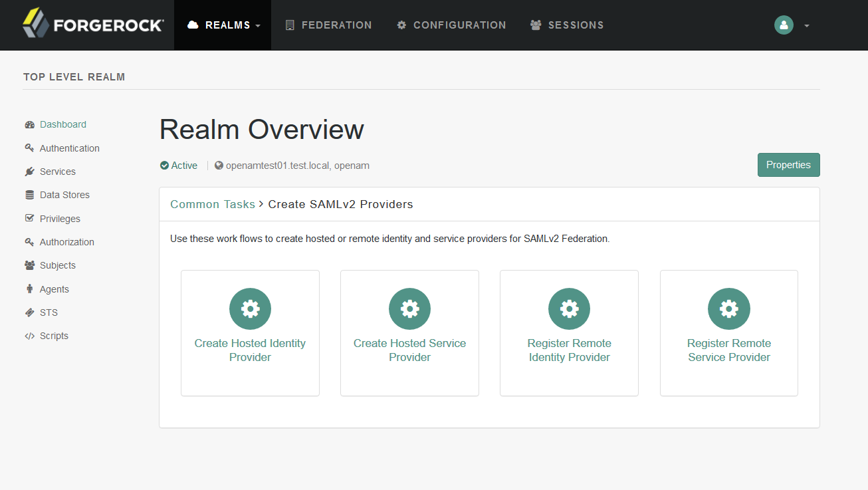Viewport: 868px width, 490px height.
Task: Open Scripts in the sidebar
Action: [x=54, y=336]
